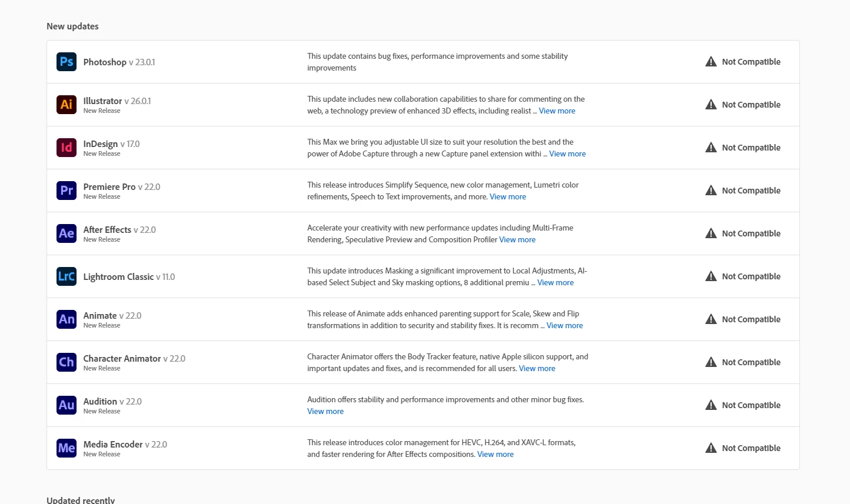850x504 pixels.
Task: Click the Audition app icon
Action: tap(67, 405)
